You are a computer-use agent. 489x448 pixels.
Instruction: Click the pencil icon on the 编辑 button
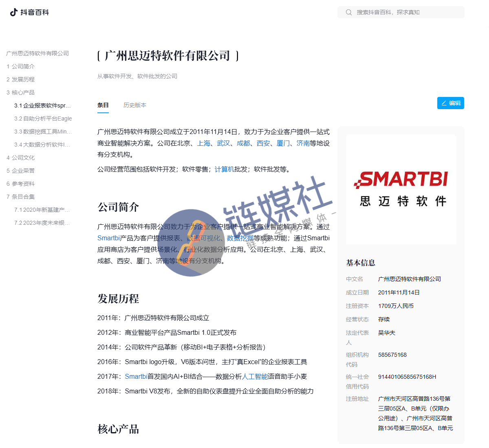tap(444, 103)
